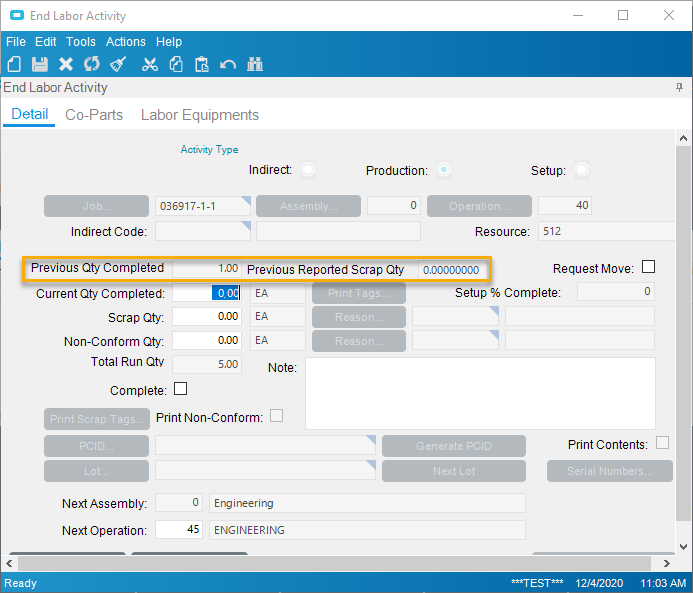
Task: Click the Refresh arrows icon
Action: click(92, 64)
